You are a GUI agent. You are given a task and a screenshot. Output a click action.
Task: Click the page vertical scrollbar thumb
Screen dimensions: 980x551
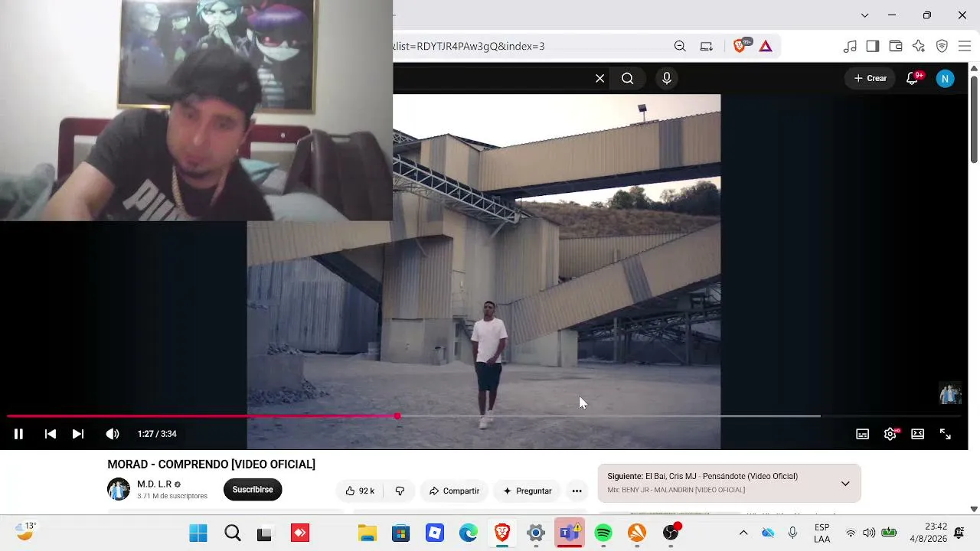click(974, 118)
